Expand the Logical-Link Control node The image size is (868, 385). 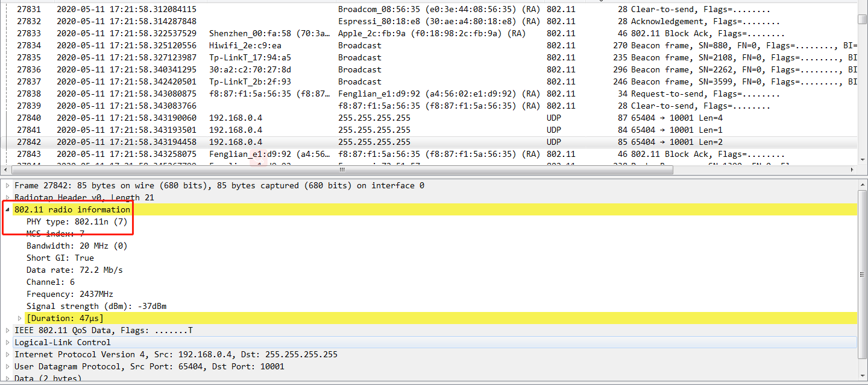[8, 342]
